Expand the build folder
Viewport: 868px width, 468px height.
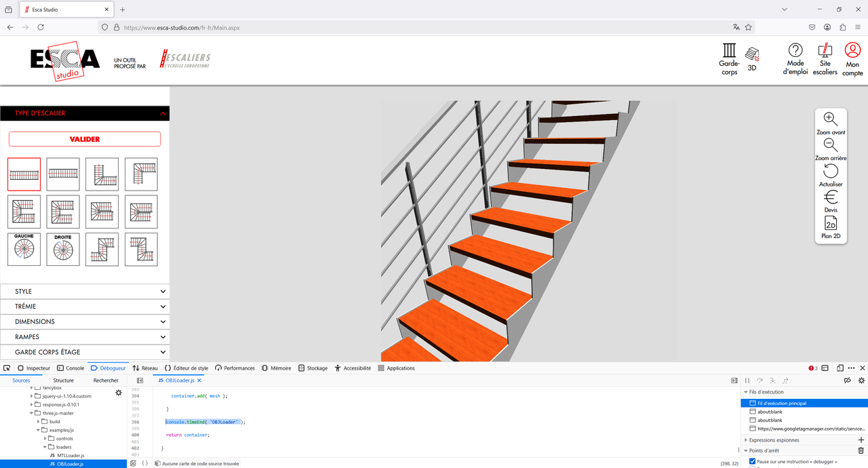(39, 421)
